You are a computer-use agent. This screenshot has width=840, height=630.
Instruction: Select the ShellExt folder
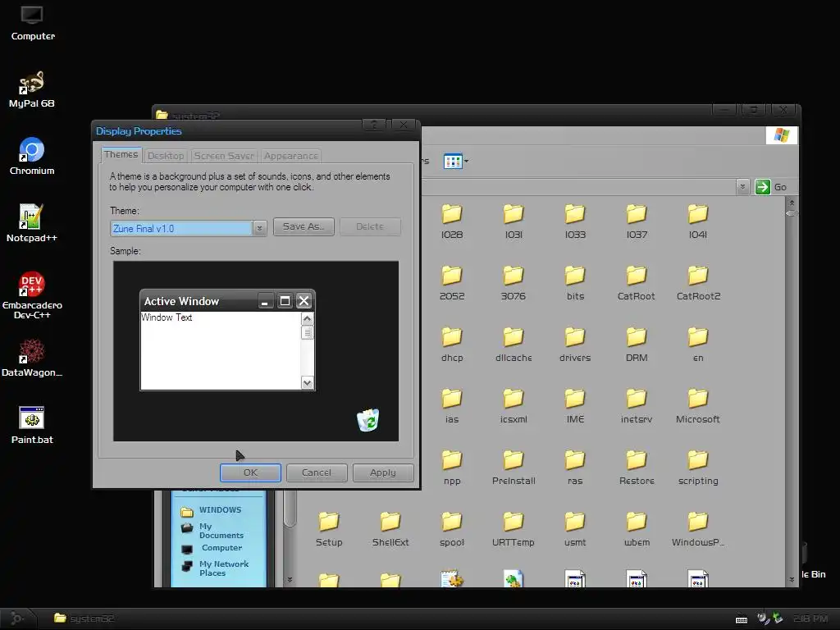tap(390, 529)
